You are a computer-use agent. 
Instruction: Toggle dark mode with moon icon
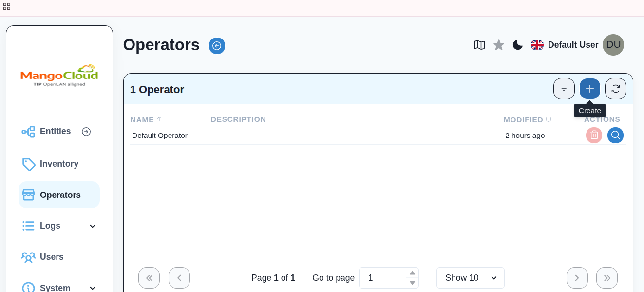(518, 45)
